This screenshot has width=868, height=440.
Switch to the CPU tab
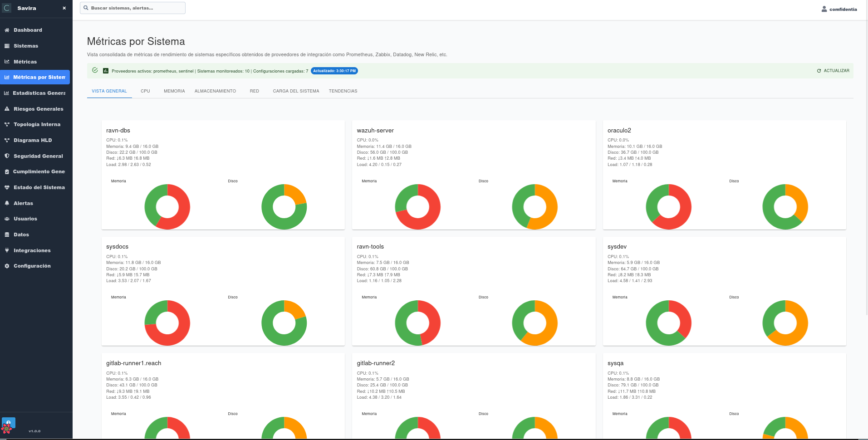point(145,91)
